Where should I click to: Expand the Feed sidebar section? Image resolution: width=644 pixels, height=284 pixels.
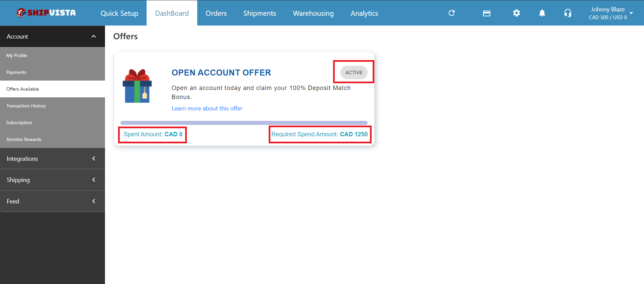click(52, 201)
